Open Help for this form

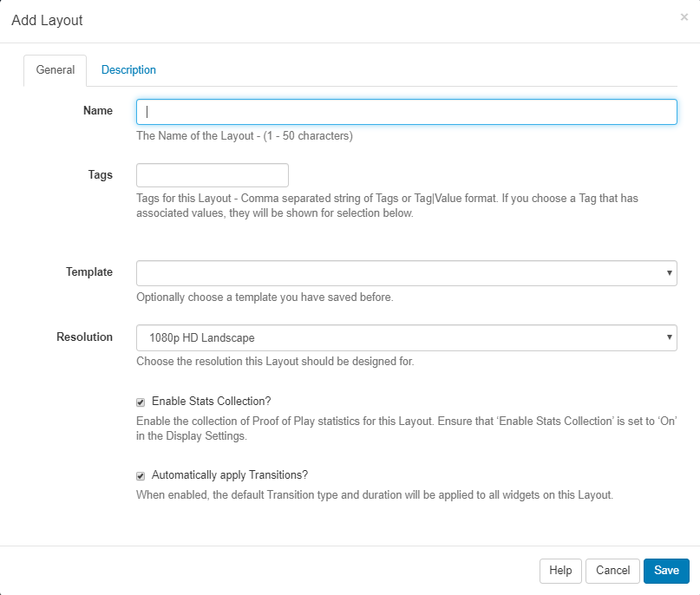(560, 571)
